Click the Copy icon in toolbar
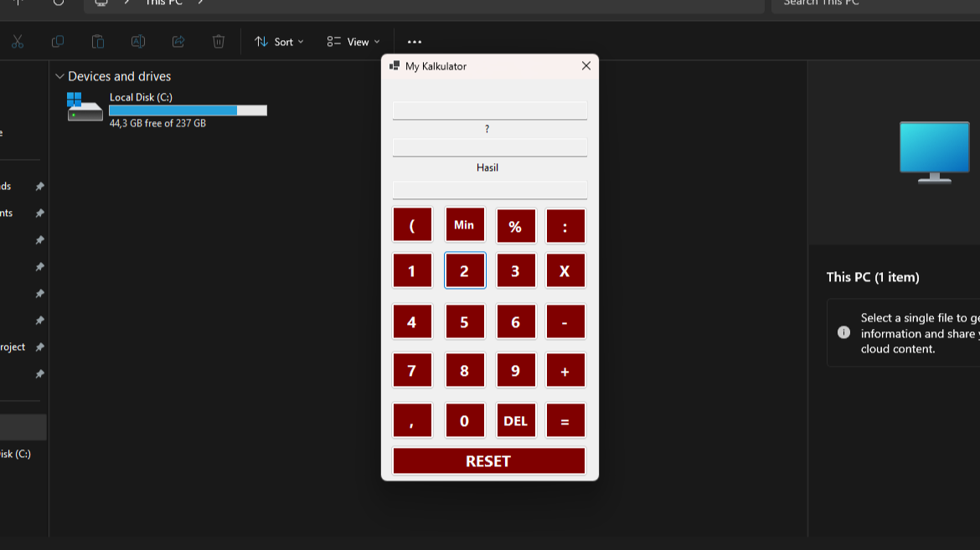This screenshot has height=550, width=980. [x=58, y=42]
